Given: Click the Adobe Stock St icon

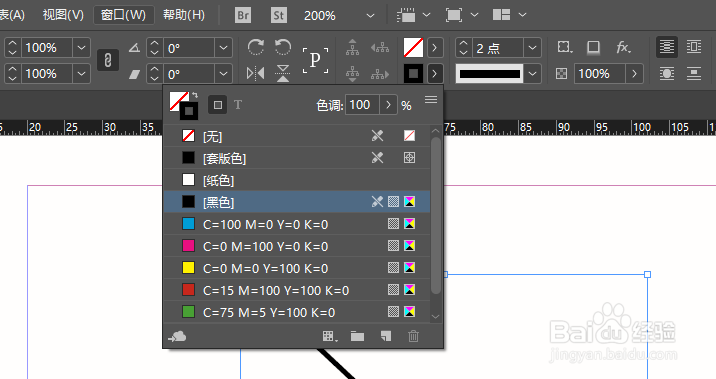Looking at the screenshot, I should [x=278, y=16].
